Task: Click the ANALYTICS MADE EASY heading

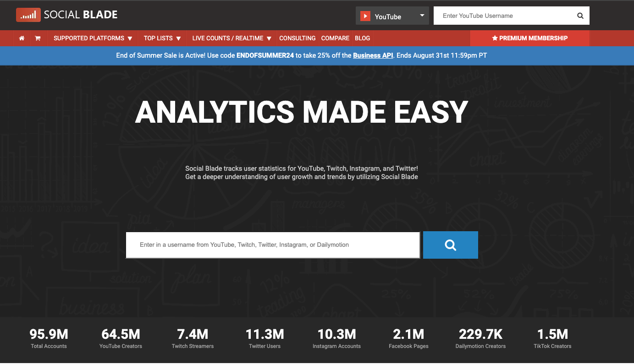Action: click(302, 112)
